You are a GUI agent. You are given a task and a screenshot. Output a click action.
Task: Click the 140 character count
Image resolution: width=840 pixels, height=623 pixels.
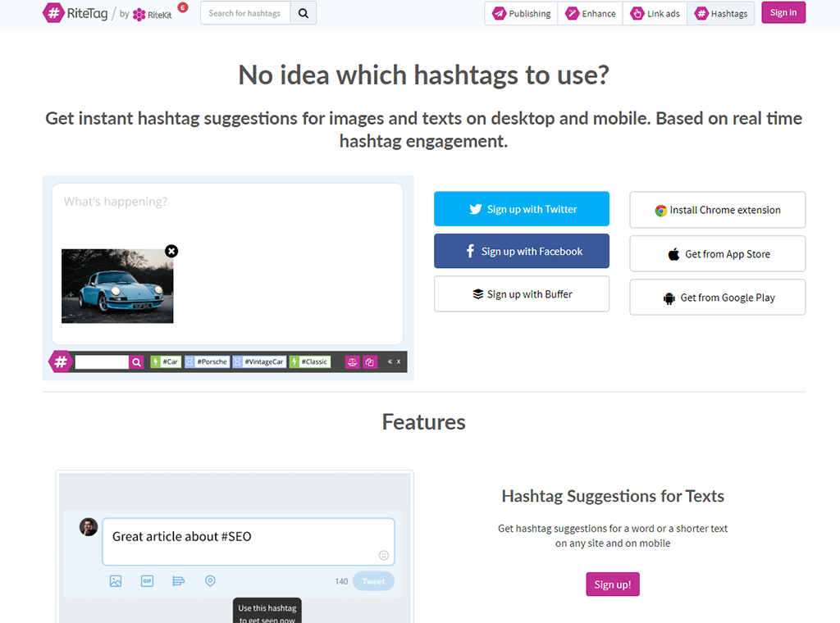point(341,581)
